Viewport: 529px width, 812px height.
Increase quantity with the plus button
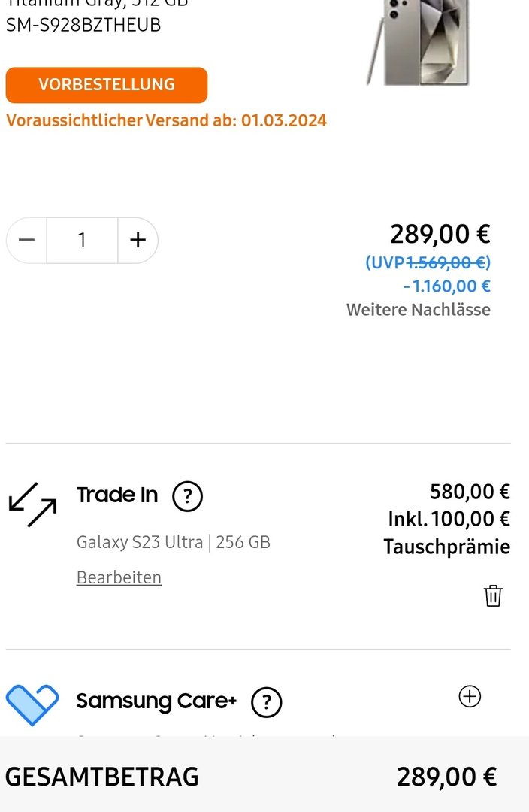coord(138,240)
